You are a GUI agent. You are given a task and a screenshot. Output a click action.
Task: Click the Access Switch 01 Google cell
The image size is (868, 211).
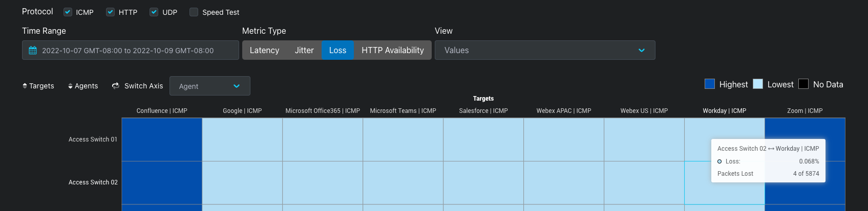coord(242,139)
